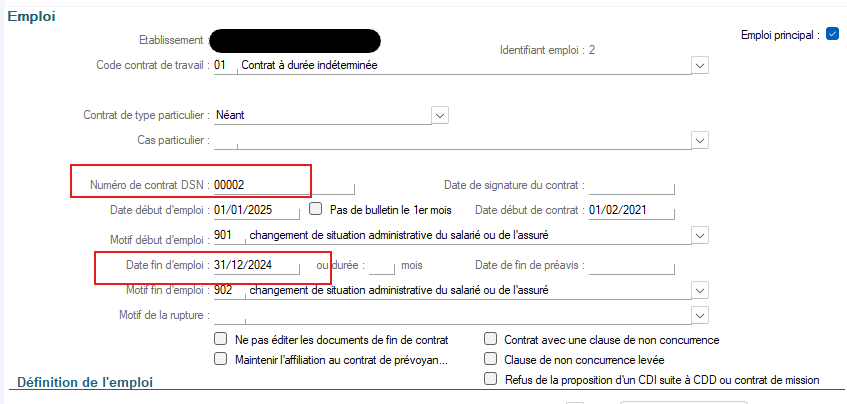This screenshot has height=404, width=847.
Task: Open the Cas particulier dropdown arrow
Action: [700, 140]
